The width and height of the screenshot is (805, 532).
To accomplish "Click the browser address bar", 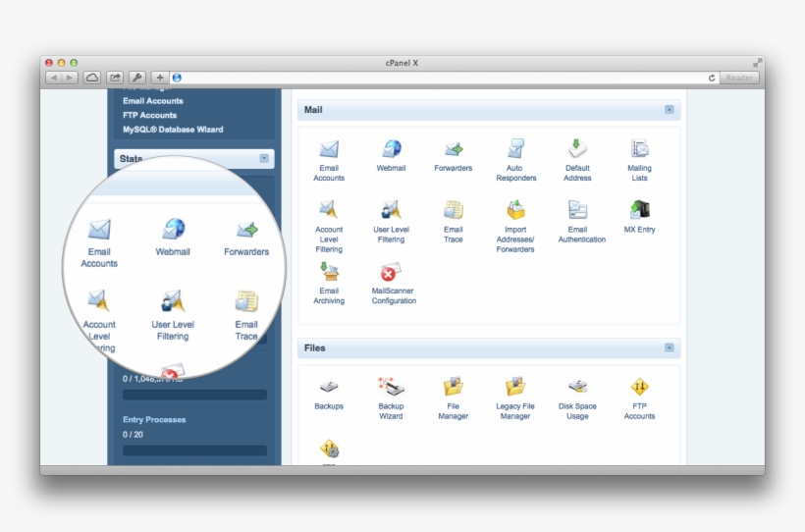I will pyautogui.click(x=444, y=78).
